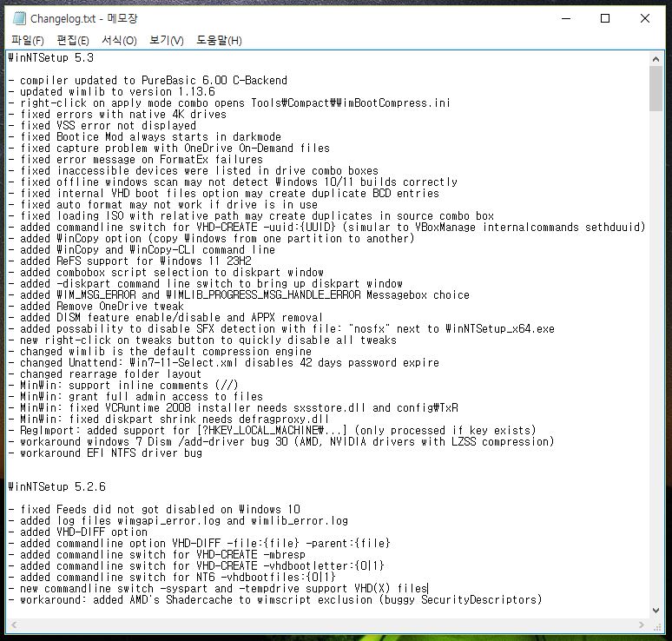Click line 'fixed VSS error not displayed'
The width and height of the screenshot is (672, 641).
pos(102,125)
